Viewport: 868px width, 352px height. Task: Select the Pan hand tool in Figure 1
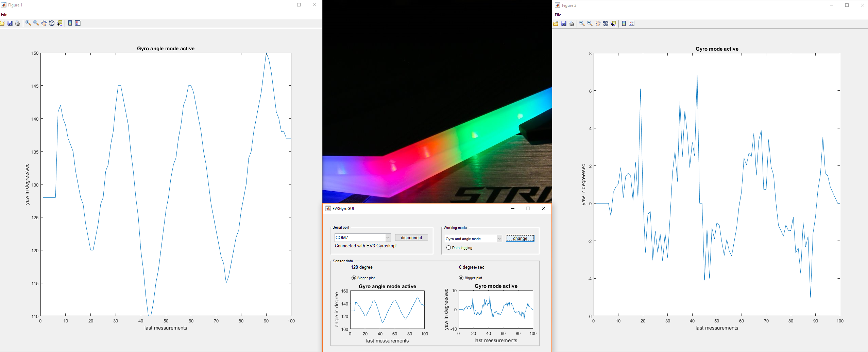tap(44, 23)
